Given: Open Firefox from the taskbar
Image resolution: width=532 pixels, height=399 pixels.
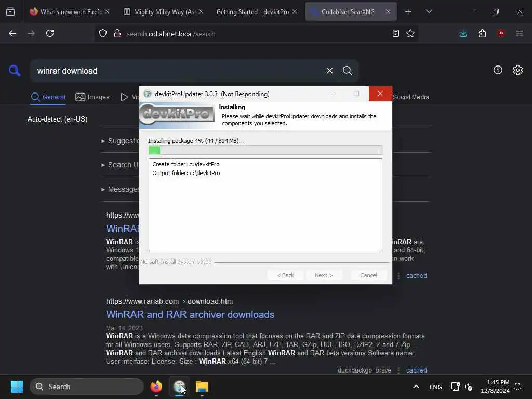Looking at the screenshot, I should pos(156,387).
